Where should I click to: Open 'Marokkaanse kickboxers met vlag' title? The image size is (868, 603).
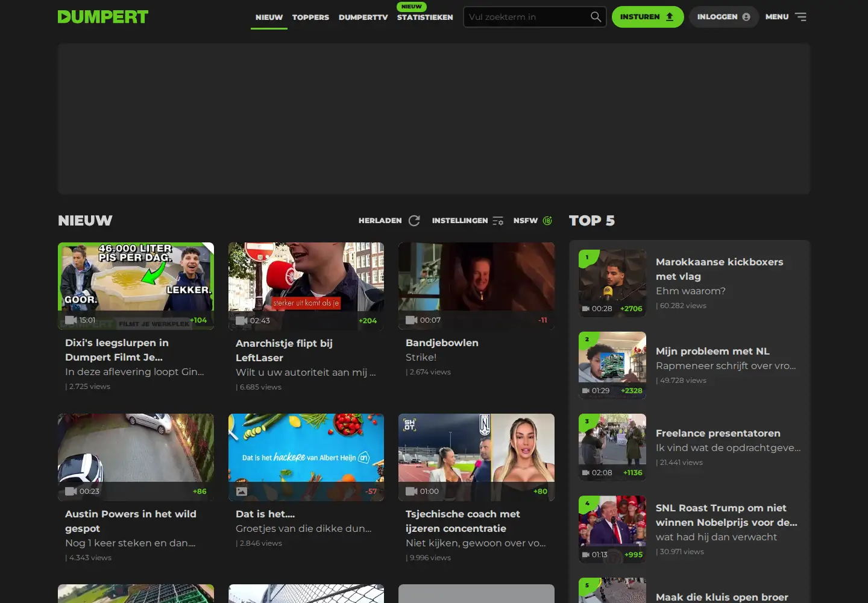(720, 269)
